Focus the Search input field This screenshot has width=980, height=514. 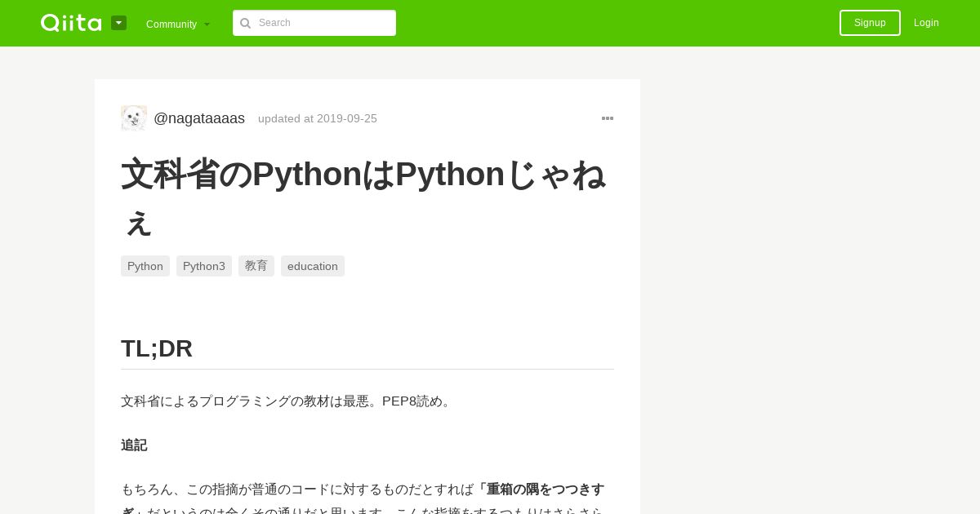[x=314, y=23]
